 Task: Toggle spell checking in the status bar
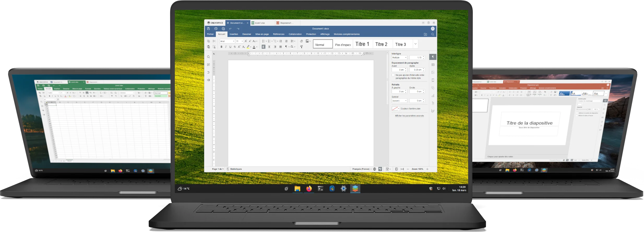click(x=380, y=169)
